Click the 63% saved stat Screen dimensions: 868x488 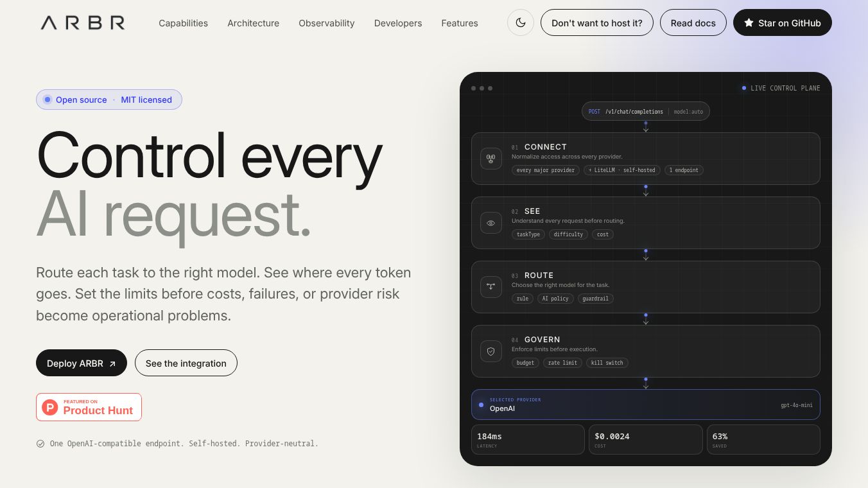click(x=763, y=440)
